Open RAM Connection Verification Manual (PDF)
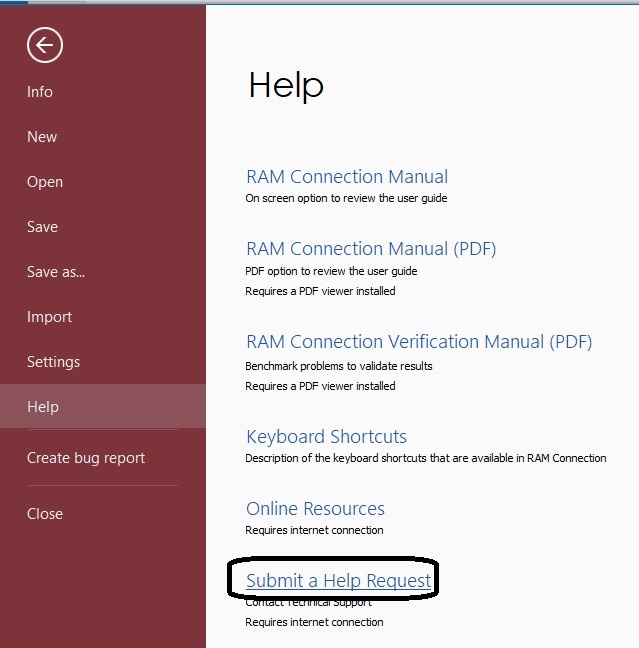The width and height of the screenshot is (639, 648). (419, 342)
